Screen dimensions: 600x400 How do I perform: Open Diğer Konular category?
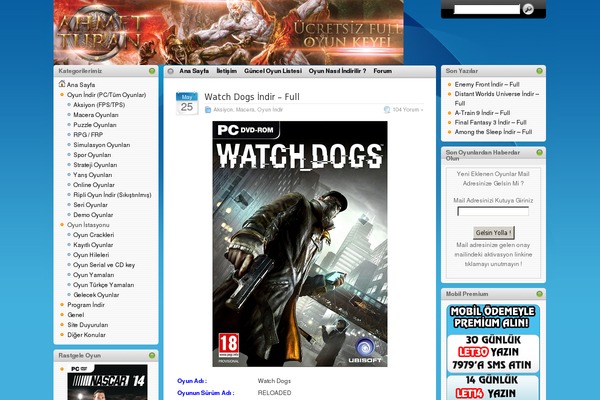tap(86, 335)
